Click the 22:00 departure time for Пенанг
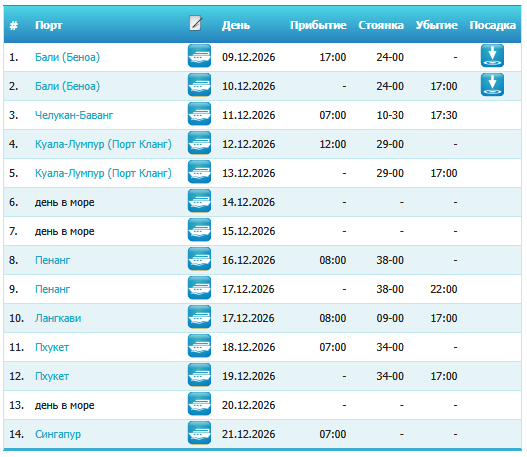Image resolution: width=527 pixels, height=457 pixels. (444, 289)
